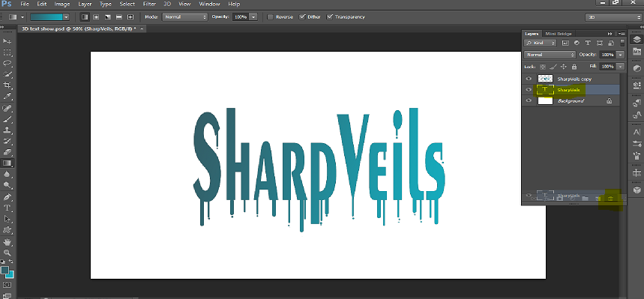Screen dimensions: 644x299
Task: Click the gradient preview in options bar
Action: point(46,16)
